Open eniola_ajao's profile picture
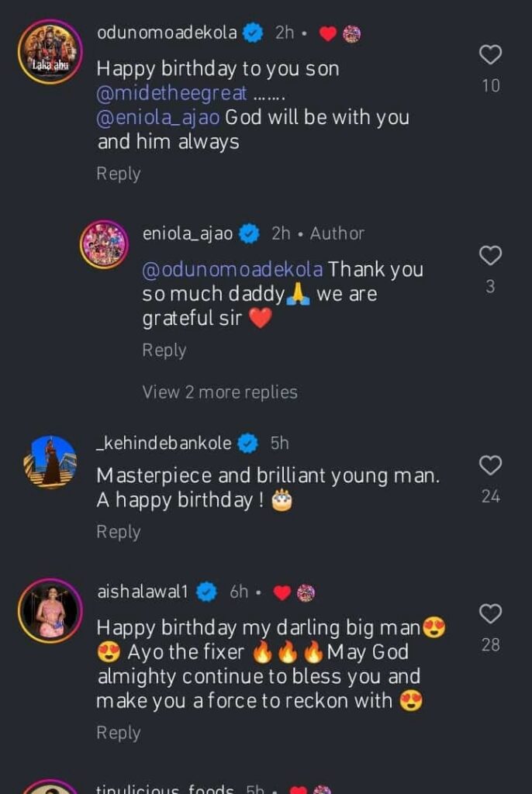The height and width of the screenshot is (794, 532). tap(104, 243)
